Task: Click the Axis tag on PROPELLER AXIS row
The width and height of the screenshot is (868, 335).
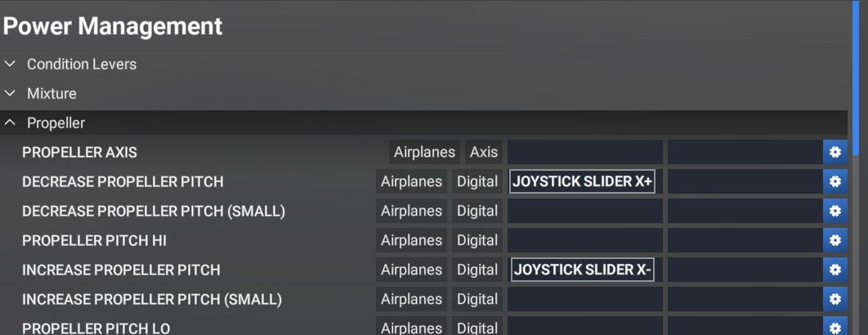Action: [x=484, y=152]
